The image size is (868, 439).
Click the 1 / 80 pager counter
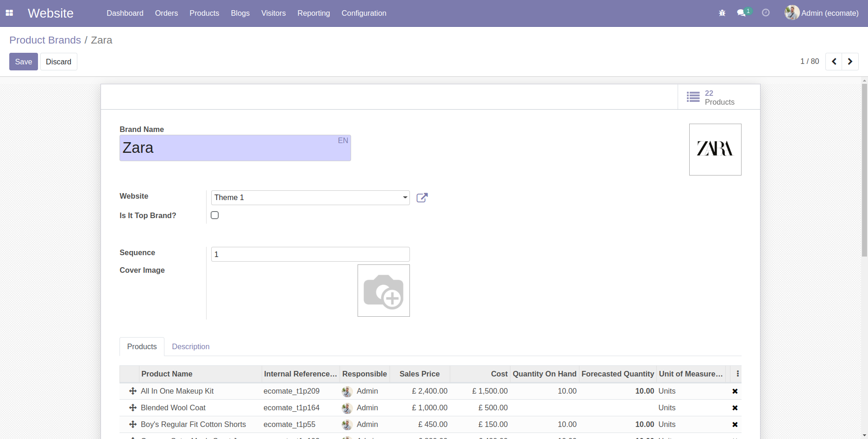tap(810, 62)
